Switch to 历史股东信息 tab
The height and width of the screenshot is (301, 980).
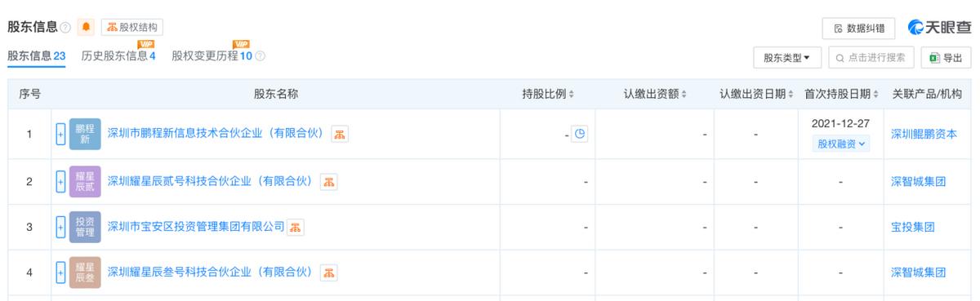[x=118, y=56]
